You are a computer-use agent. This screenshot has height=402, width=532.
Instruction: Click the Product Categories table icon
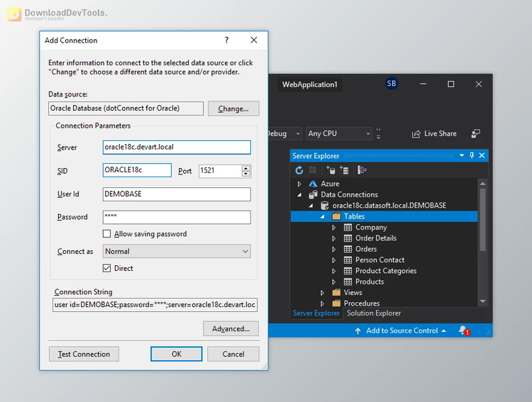(x=348, y=271)
